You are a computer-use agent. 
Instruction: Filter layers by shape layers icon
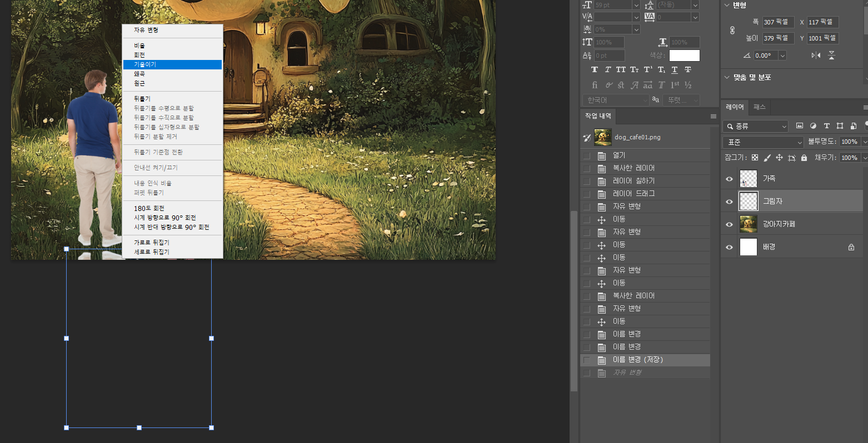[840, 126]
